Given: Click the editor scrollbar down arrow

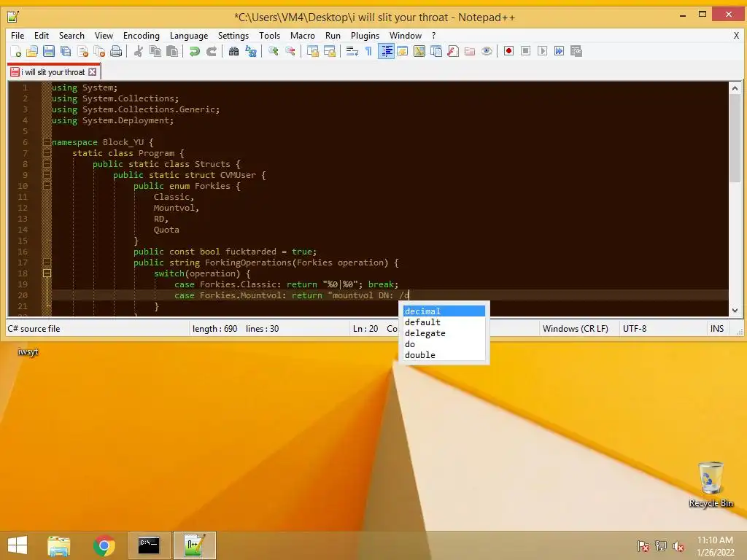Looking at the screenshot, I should coord(735,310).
